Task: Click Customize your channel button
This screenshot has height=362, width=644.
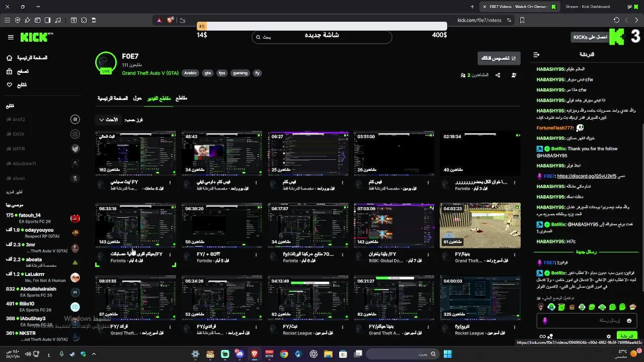Action: pos(499,58)
